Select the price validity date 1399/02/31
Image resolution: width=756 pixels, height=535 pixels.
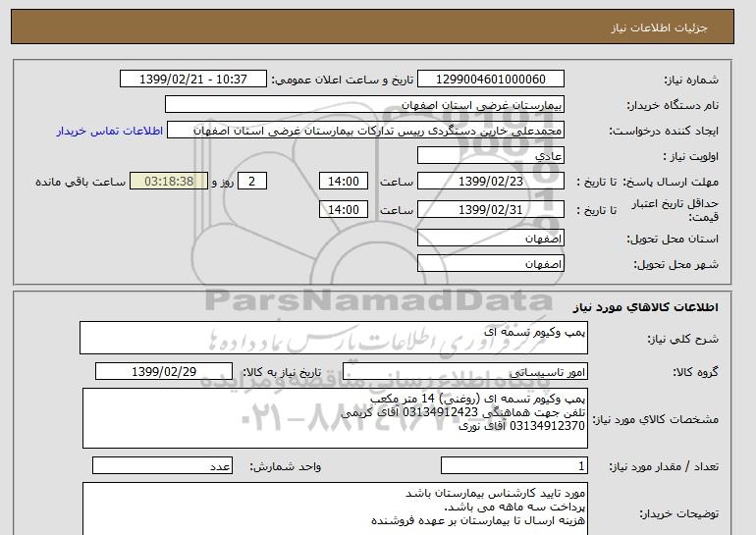pos(490,210)
